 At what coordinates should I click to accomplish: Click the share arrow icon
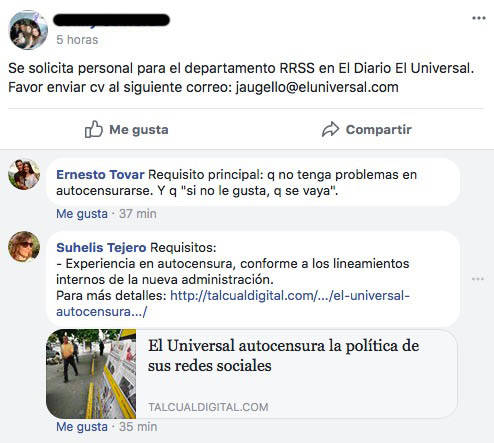[x=330, y=129]
